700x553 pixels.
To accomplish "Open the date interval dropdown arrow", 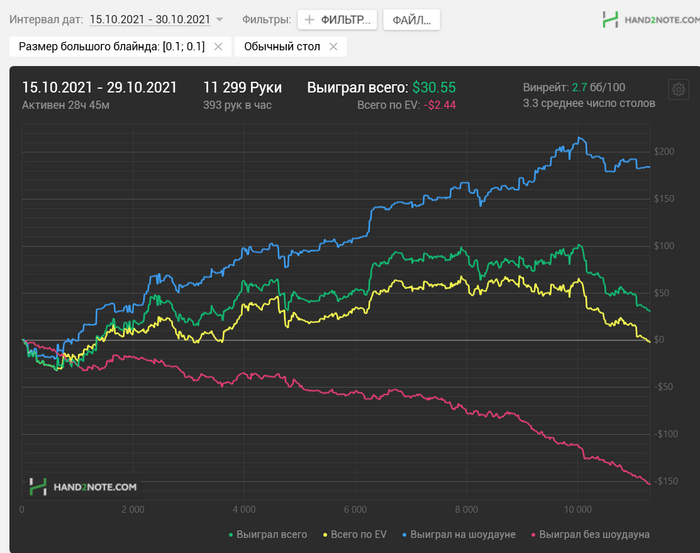I will pos(219,20).
